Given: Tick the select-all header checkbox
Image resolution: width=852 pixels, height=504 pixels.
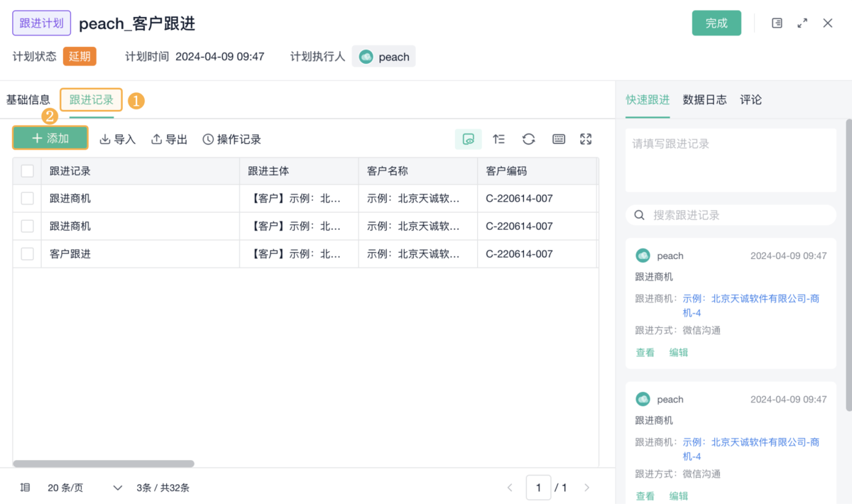Looking at the screenshot, I should pyautogui.click(x=27, y=171).
